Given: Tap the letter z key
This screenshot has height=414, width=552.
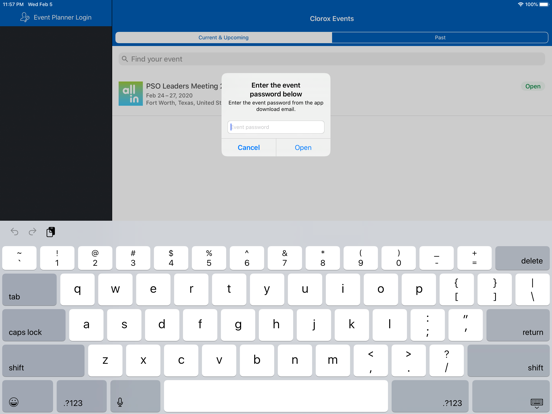Looking at the screenshot, I should (x=105, y=361).
